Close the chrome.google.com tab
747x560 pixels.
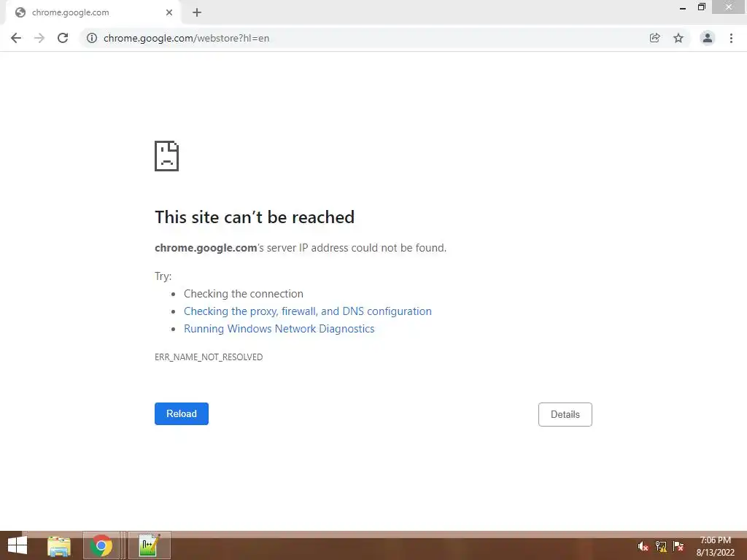tap(169, 12)
